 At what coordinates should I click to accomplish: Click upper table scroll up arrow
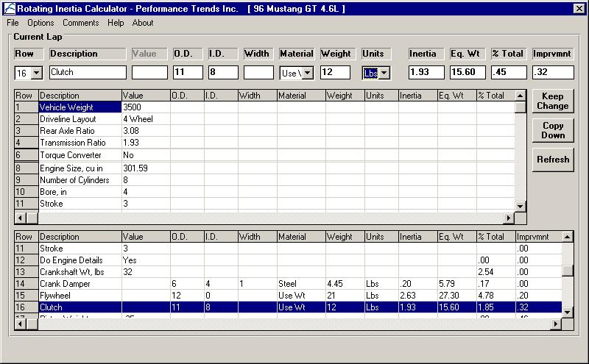(x=521, y=96)
